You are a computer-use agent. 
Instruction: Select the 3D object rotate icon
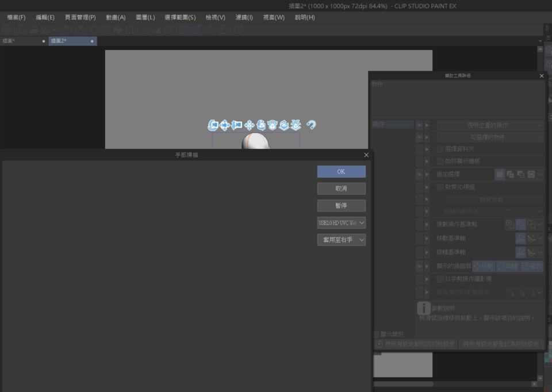pyautogui.click(x=262, y=125)
